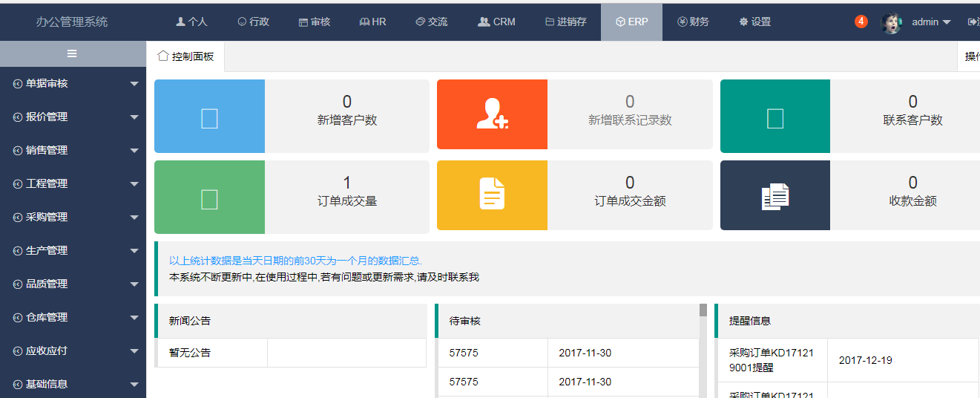Click the orange add-contact icon tile
This screenshot has width=980, height=398.
[x=492, y=115]
